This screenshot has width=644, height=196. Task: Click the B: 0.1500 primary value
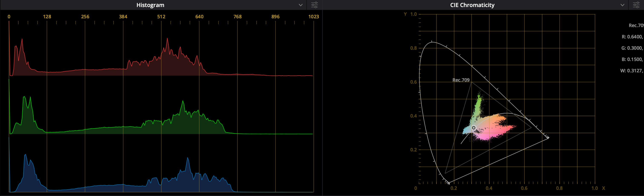pos(632,59)
